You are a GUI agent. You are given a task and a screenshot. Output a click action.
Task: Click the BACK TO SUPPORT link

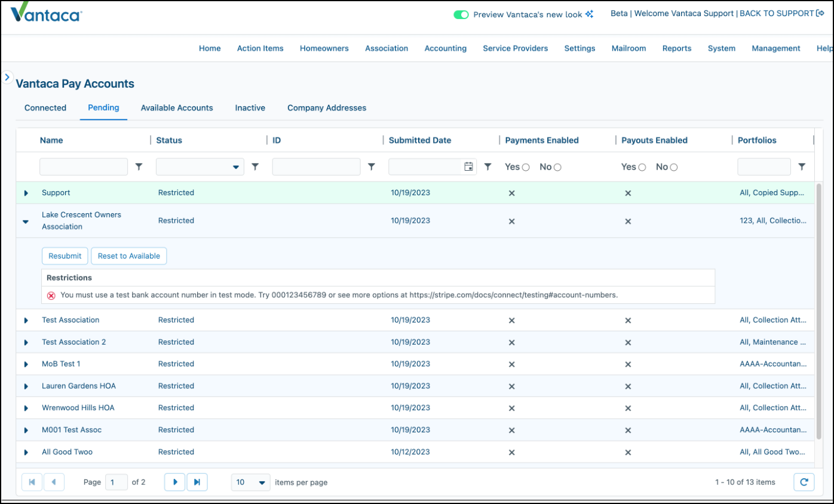(777, 13)
